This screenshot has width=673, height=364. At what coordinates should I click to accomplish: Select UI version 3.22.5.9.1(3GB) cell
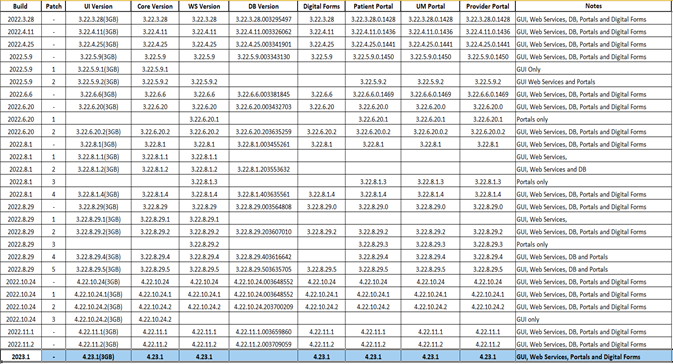98,69
